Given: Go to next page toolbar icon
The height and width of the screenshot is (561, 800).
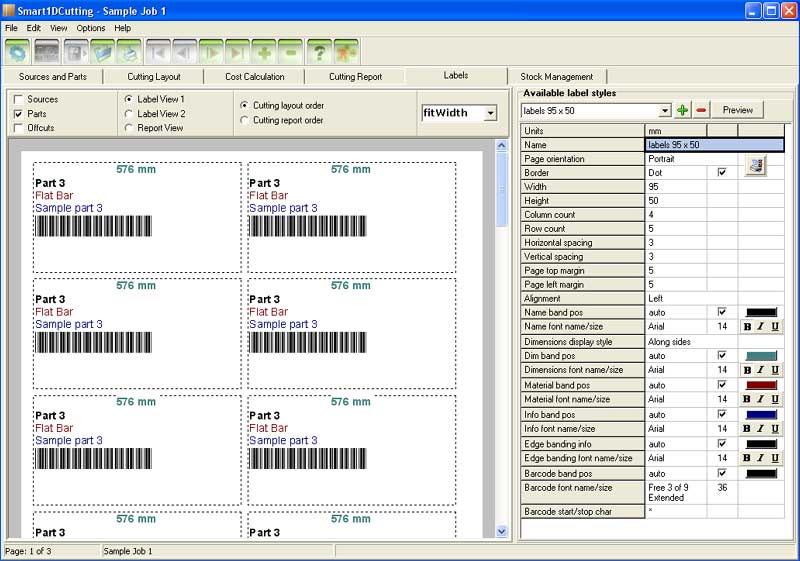Looking at the screenshot, I should 211,52.
